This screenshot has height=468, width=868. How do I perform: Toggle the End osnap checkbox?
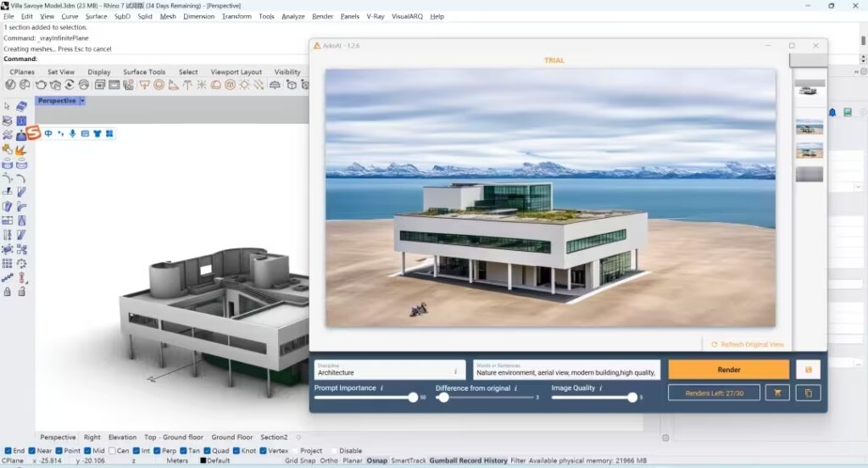click(8, 451)
